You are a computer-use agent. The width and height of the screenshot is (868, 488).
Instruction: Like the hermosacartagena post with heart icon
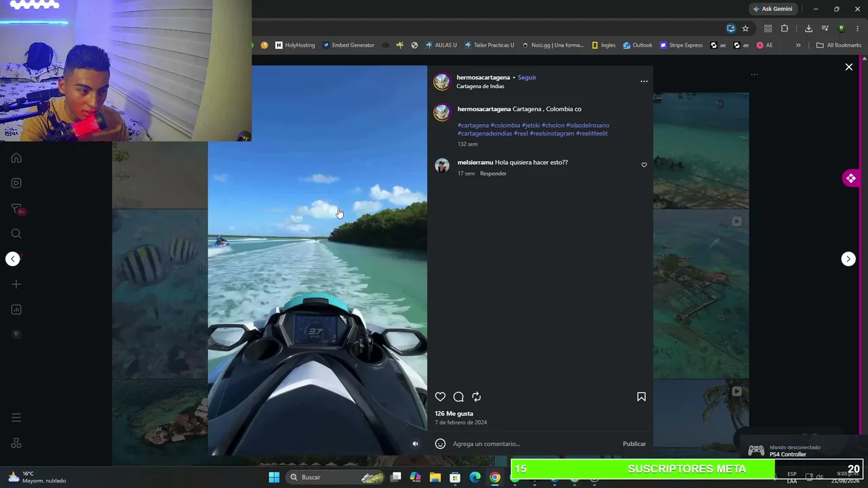[x=440, y=397]
